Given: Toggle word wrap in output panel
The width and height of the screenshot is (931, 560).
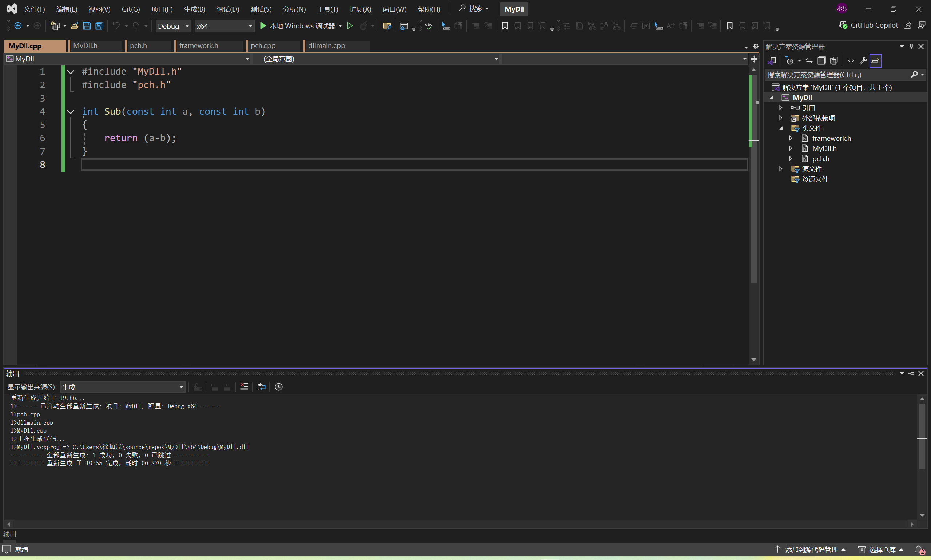Looking at the screenshot, I should point(262,387).
